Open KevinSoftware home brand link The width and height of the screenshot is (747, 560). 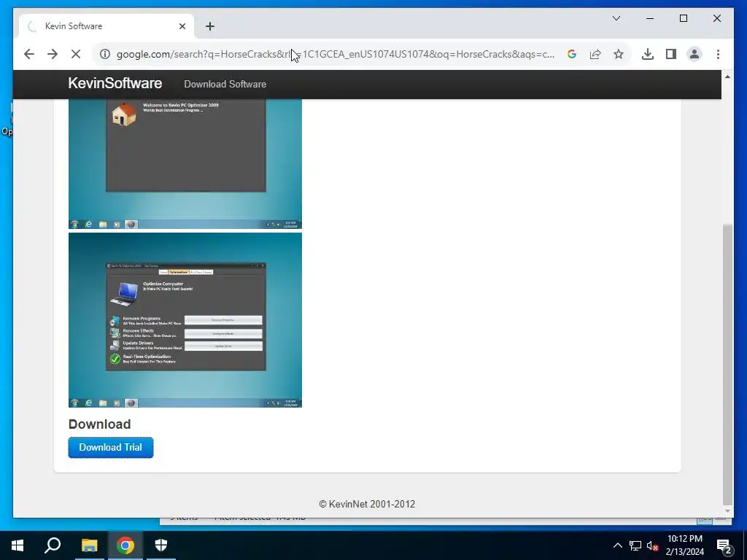coord(115,83)
